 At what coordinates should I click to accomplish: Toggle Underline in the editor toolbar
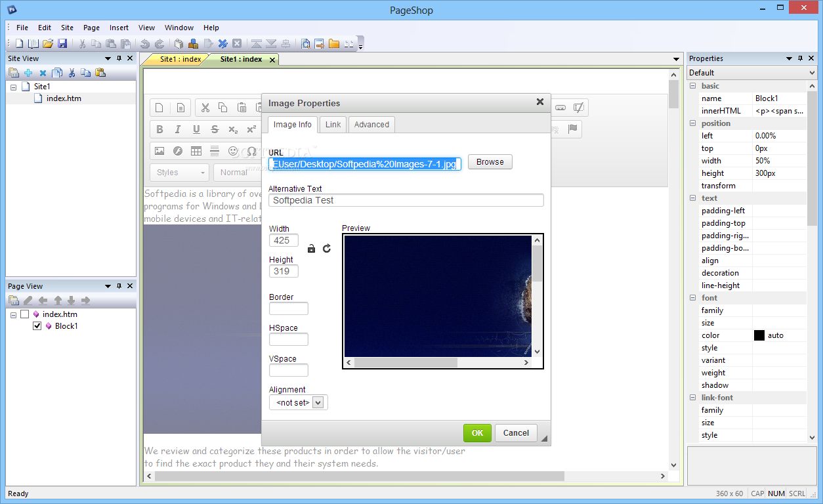(196, 129)
